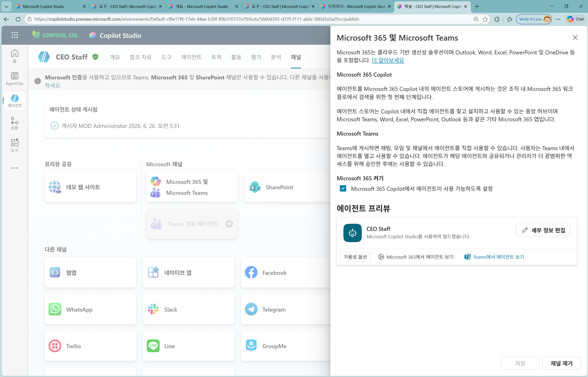Expand the browser tab search dropdown
Image resolution: width=588 pixels, height=377 pixels.
[x=6, y=6]
